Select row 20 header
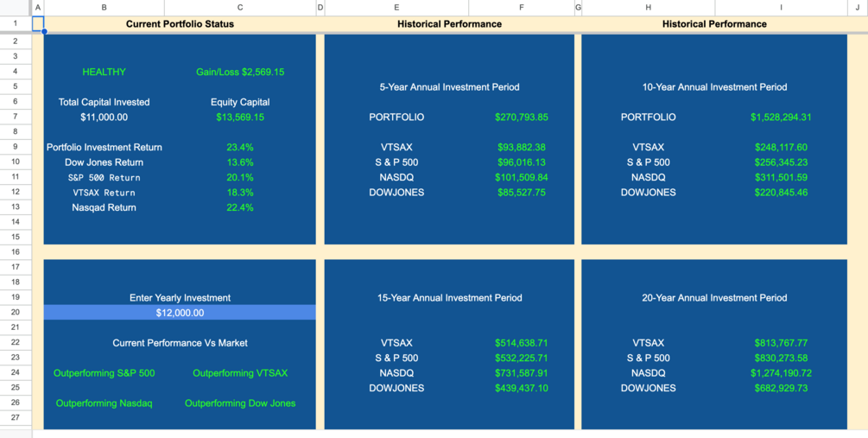 (16, 313)
